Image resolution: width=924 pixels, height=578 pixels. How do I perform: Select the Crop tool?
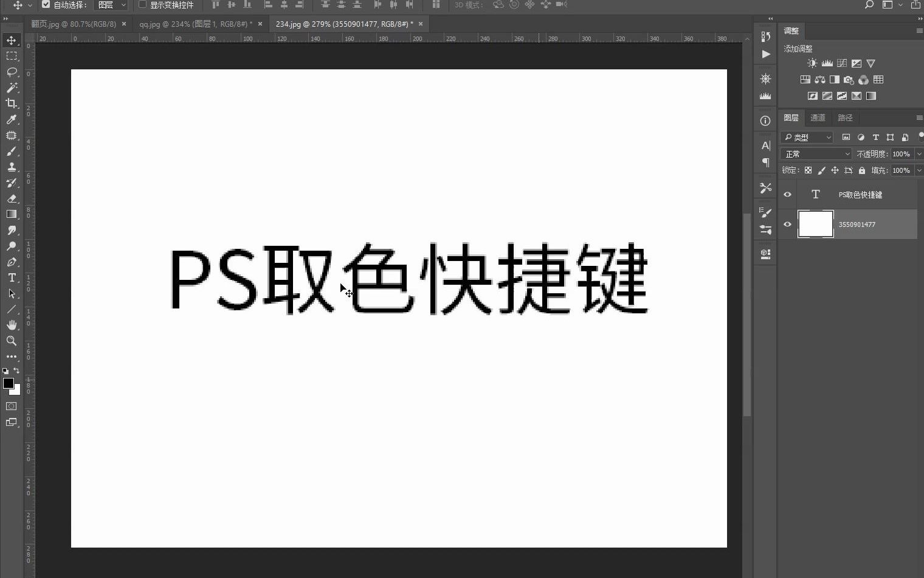(x=12, y=103)
